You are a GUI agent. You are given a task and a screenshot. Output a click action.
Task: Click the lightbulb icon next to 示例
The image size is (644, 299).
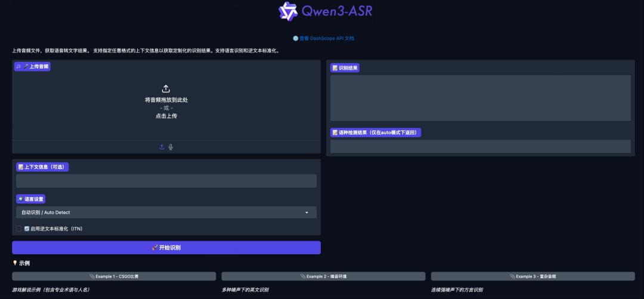click(15, 263)
